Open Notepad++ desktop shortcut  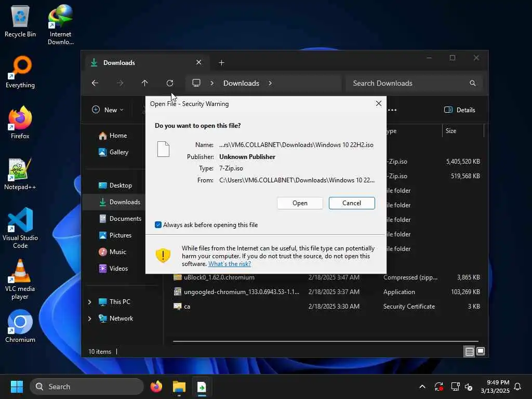20,174
